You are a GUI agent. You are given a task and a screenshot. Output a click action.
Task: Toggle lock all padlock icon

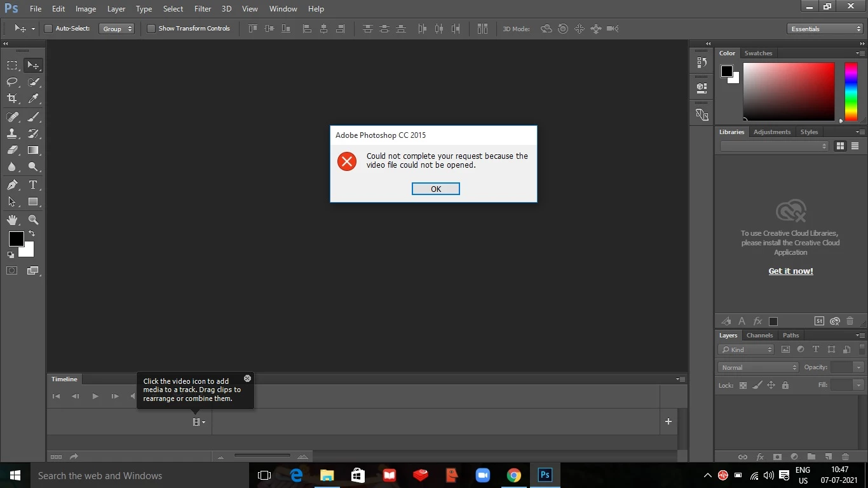[785, 385]
